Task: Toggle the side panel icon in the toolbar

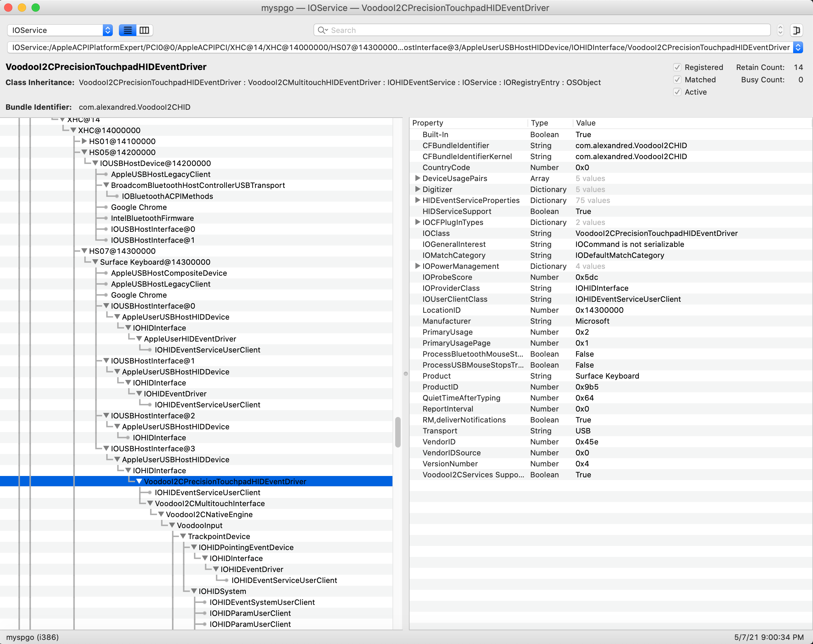Action: [x=797, y=30]
